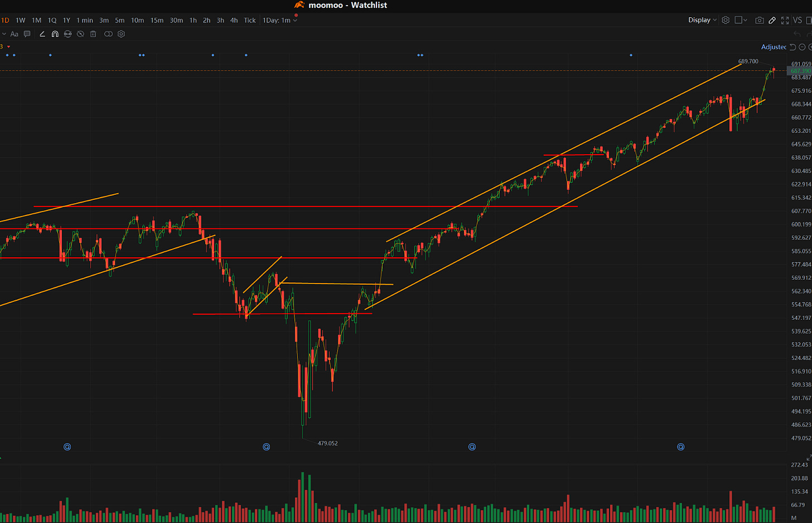Screen dimensions: 812x523
Task: Select the Aa text annotation tool
Action: click(x=14, y=34)
